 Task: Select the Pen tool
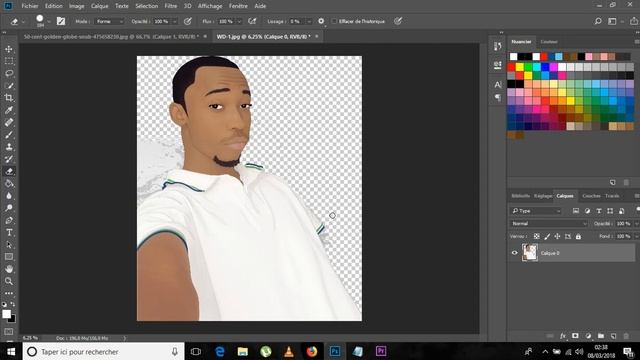[9, 220]
